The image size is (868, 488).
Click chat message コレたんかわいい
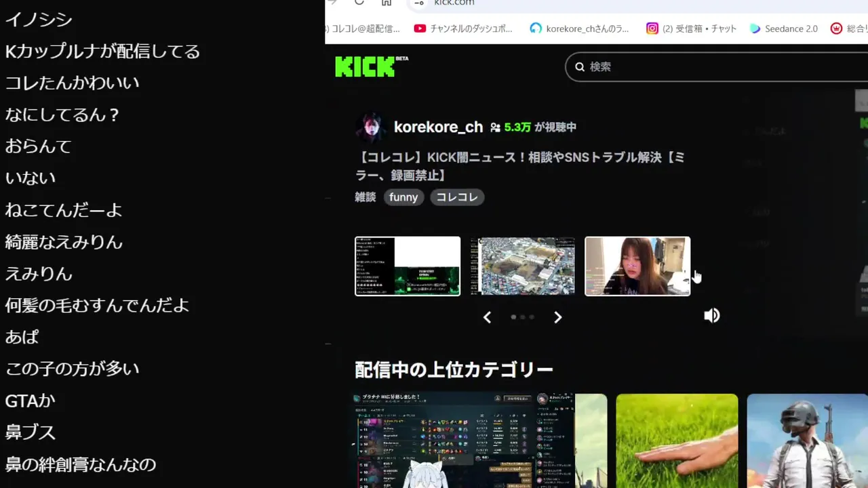[x=72, y=83]
